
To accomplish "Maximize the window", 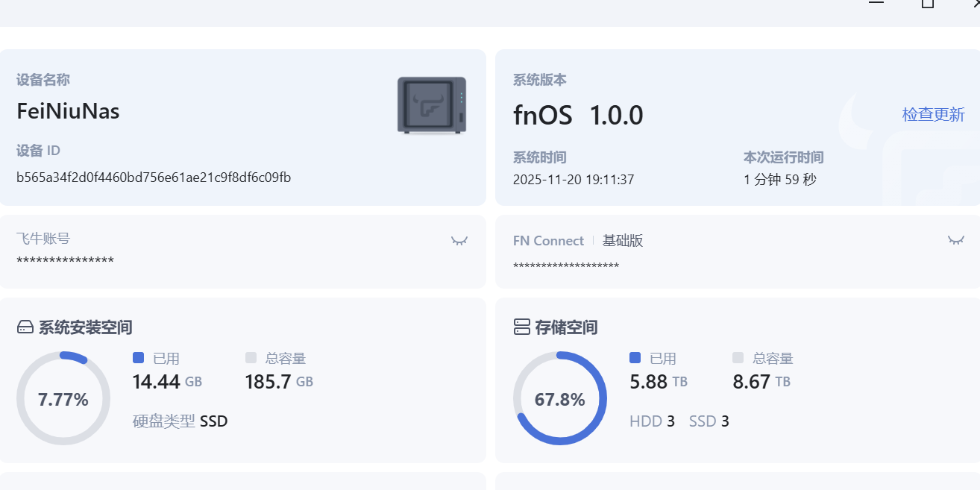I will pos(928,3).
